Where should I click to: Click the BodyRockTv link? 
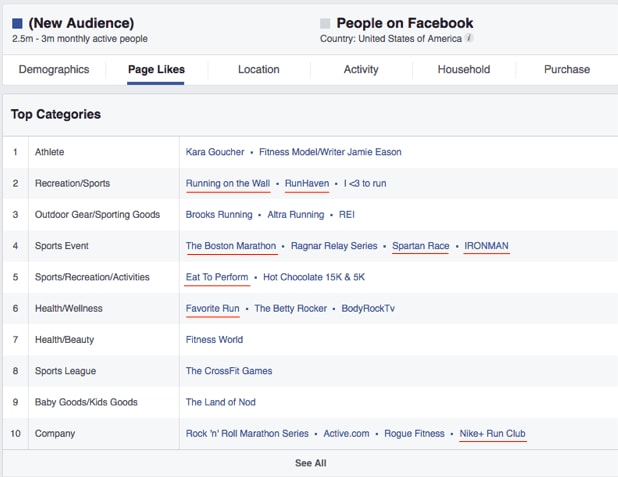(x=368, y=308)
